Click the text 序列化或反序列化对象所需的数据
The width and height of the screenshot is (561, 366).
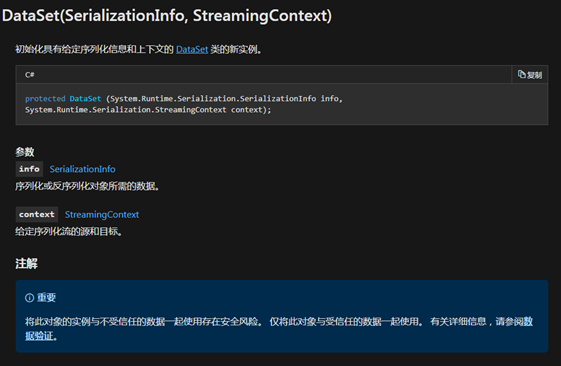(87, 186)
